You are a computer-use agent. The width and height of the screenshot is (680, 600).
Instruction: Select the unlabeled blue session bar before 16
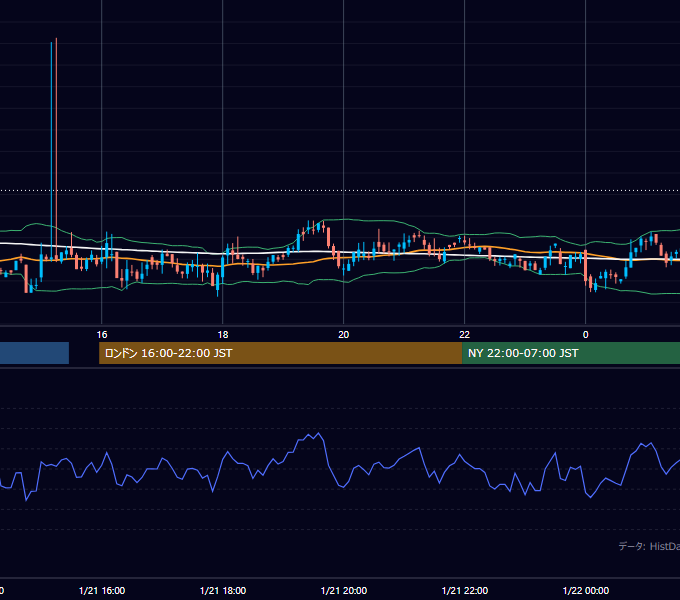coord(34,353)
